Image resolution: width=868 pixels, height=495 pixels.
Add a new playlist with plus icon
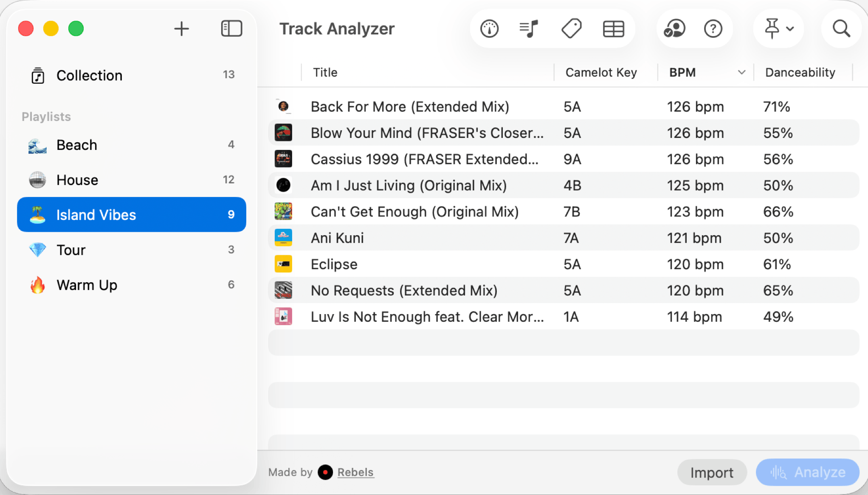[x=181, y=29]
